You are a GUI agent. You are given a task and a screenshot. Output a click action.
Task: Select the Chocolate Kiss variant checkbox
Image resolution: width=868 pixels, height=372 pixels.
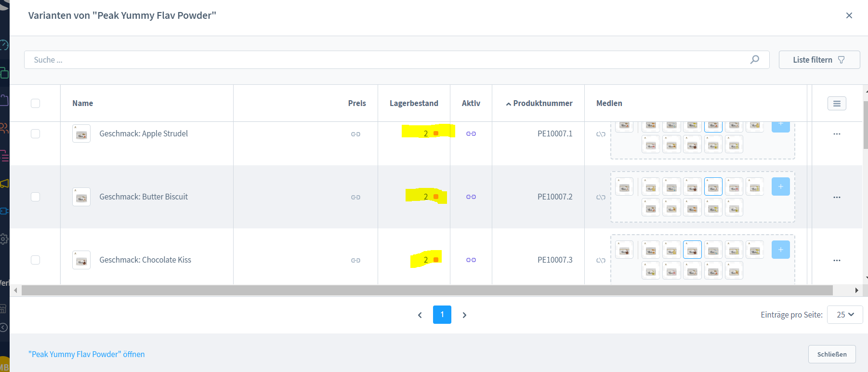click(35, 260)
